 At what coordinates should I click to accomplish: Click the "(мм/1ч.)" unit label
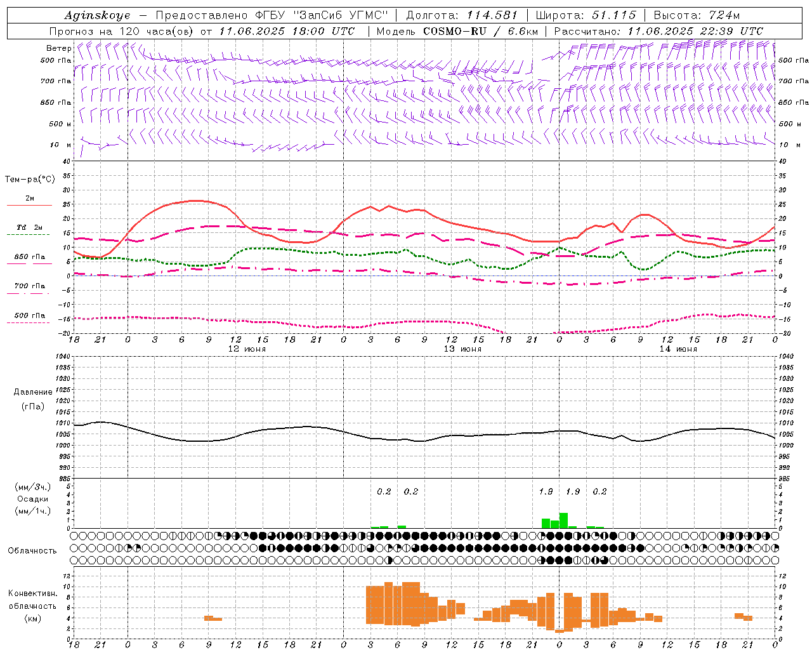coord(32,511)
